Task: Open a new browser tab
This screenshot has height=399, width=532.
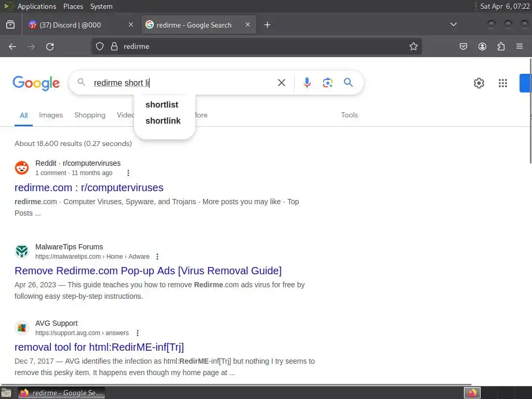Action: click(268, 25)
